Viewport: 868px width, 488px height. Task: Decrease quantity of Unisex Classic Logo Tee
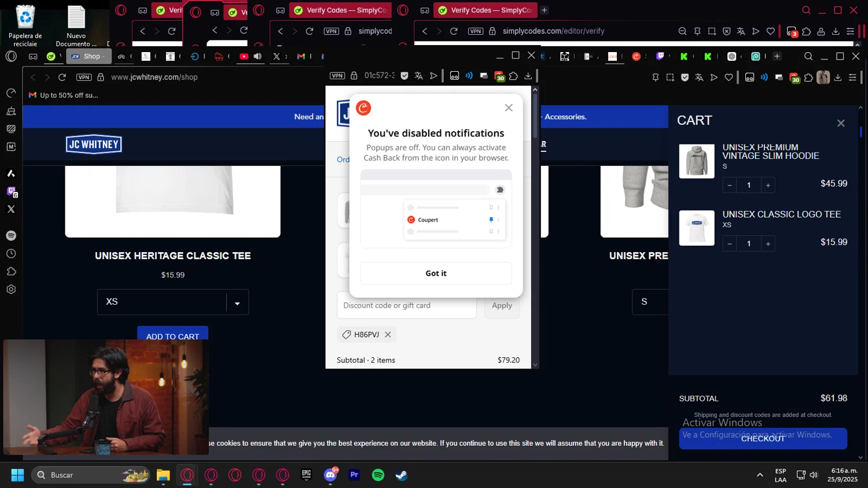730,243
